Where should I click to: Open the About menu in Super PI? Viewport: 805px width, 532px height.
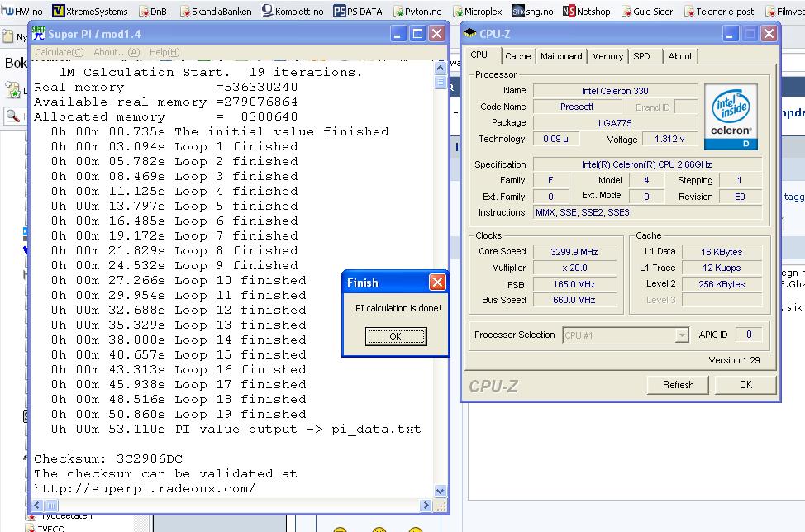(117, 52)
